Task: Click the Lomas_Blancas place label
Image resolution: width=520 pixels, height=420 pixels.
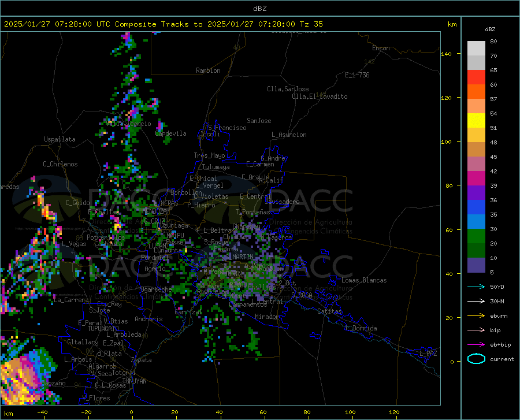Action: [x=364, y=280]
